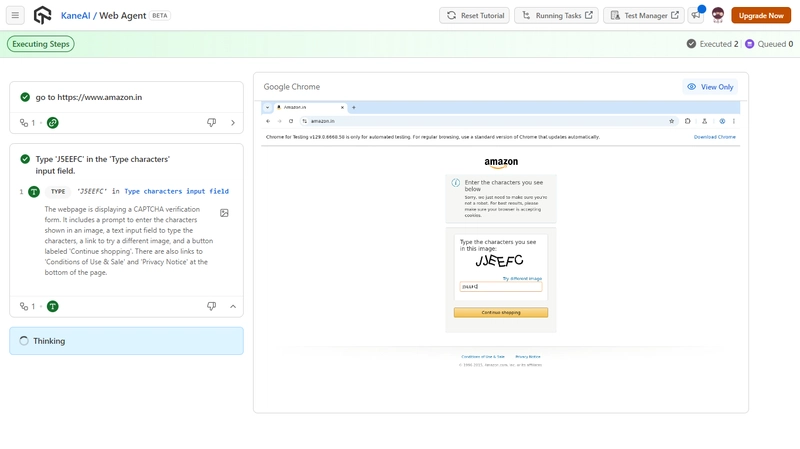Image resolution: width=800 pixels, height=449 pixels.
Task: Click the View Only eye toggle
Action: coord(710,87)
